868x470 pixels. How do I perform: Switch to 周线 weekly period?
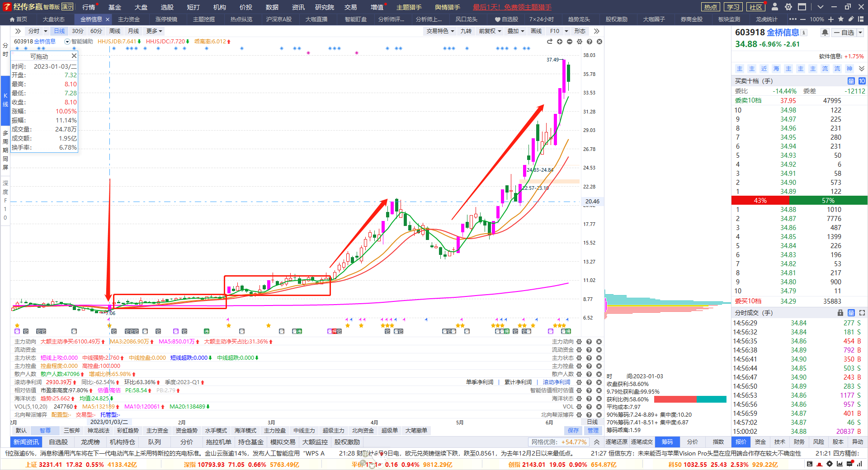click(x=115, y=31)
